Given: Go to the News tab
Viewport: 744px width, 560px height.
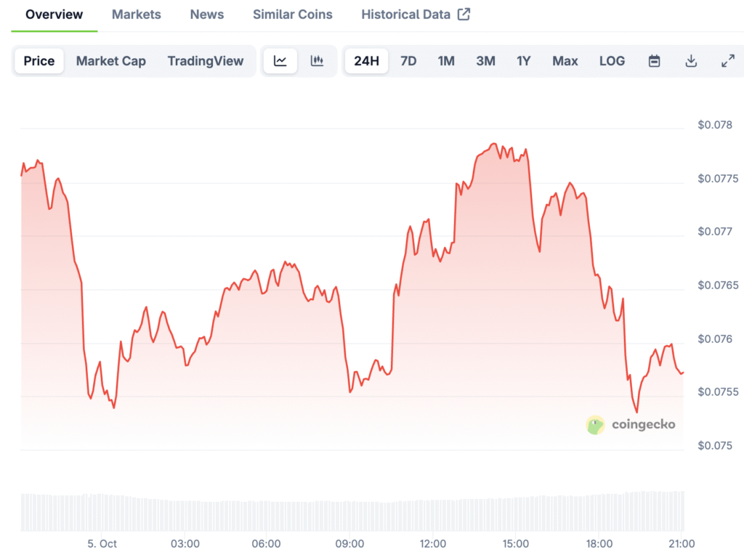Looking at the screenshot, I should pyautogui.click(x=207, y=15).
